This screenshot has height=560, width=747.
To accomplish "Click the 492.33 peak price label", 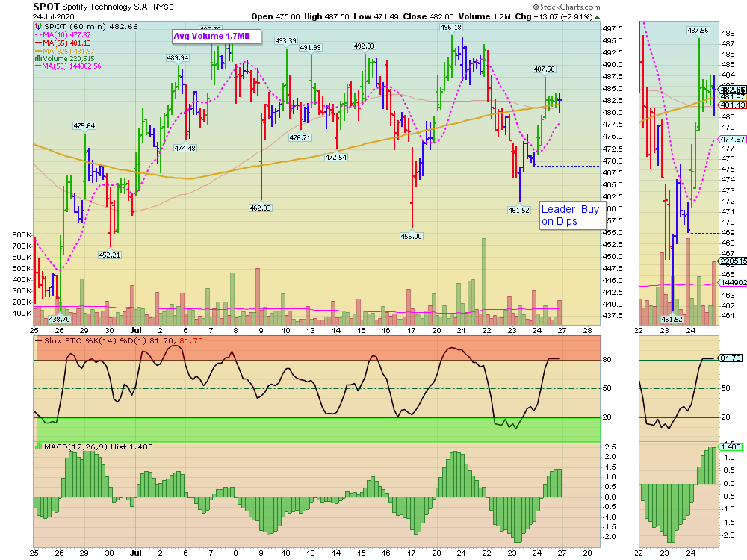I will coord(364,46).
